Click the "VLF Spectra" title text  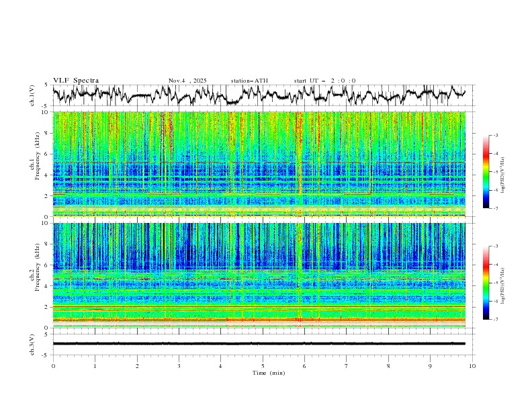pos(76,81)
